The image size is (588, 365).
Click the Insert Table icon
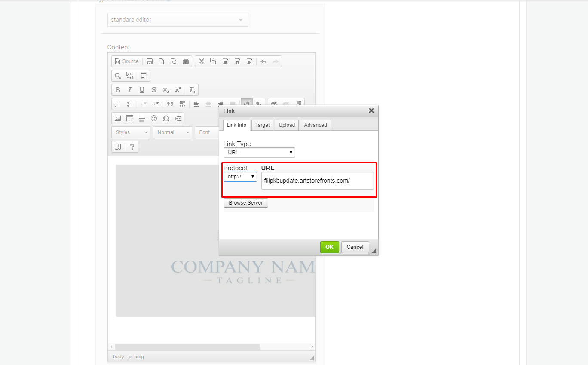coord(130,118)
